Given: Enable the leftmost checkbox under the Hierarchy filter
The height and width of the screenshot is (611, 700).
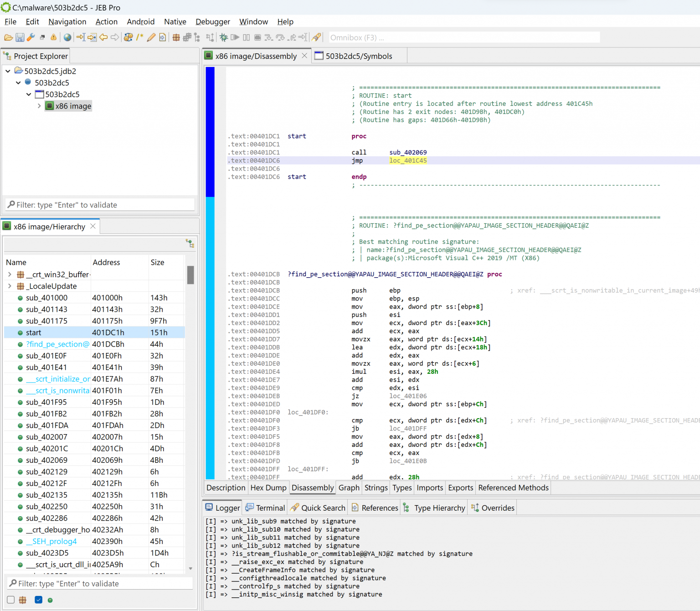Looking at the screenshot, I should tap(10, 600).
